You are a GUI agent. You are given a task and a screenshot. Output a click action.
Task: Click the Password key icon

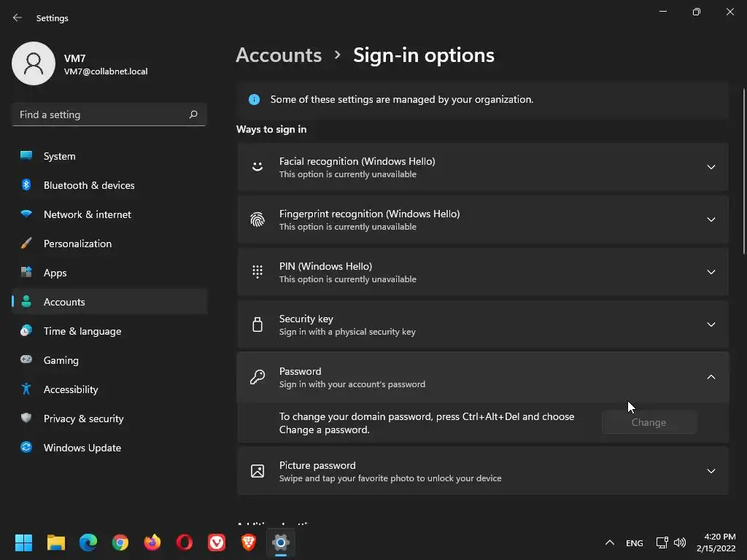258,377
